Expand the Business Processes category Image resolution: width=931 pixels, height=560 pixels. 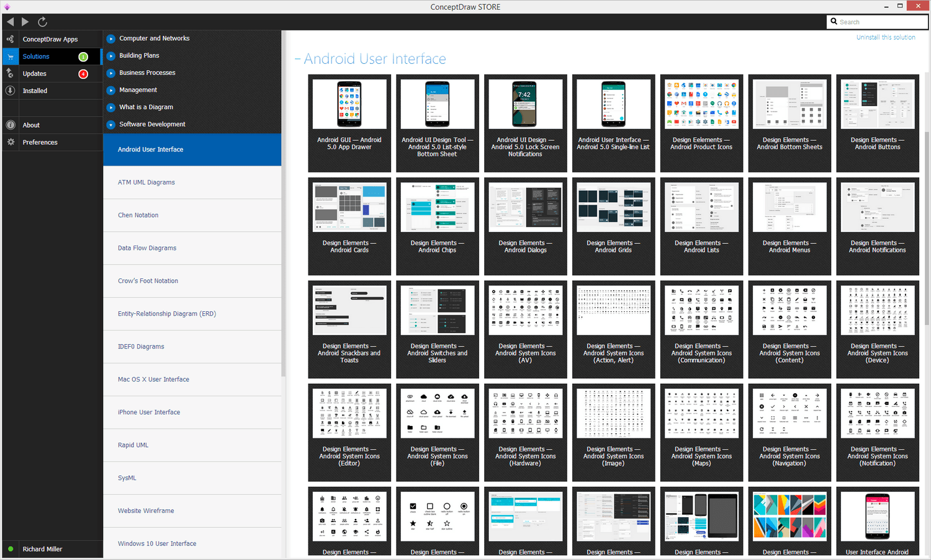point(111,73)
